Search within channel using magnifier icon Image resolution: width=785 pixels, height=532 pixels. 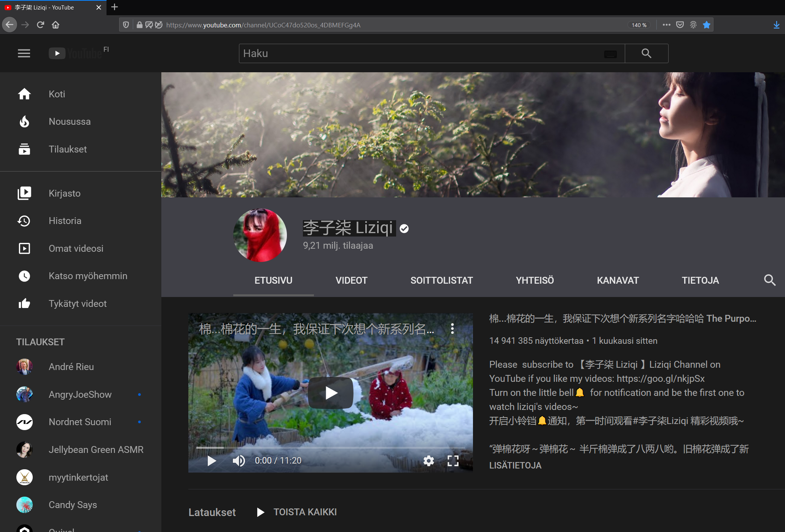(x=769, y=280)
